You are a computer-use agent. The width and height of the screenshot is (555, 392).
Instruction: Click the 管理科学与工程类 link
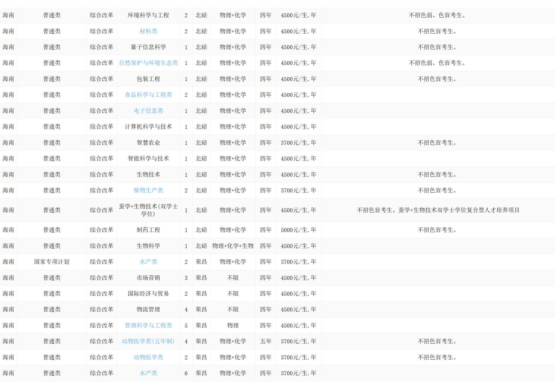click(x=148, y=326)
